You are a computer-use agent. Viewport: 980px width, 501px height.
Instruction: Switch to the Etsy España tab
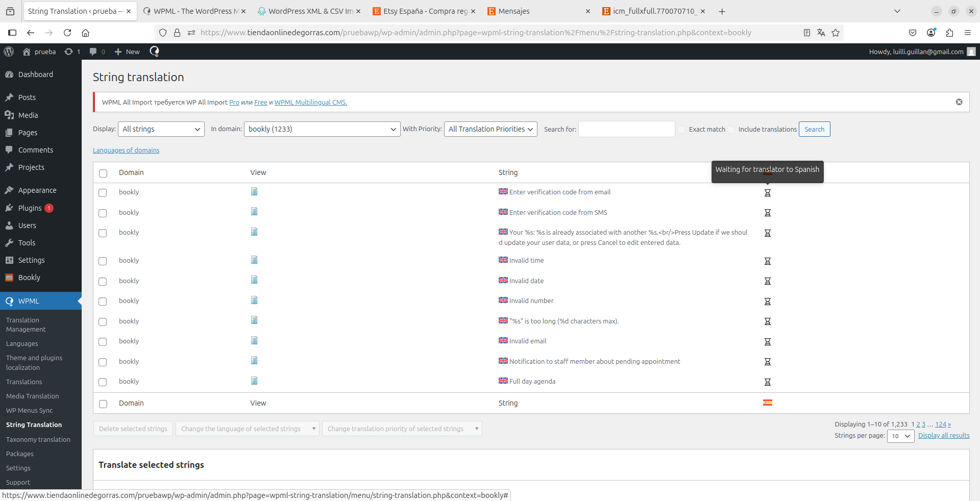click(424, 11)
